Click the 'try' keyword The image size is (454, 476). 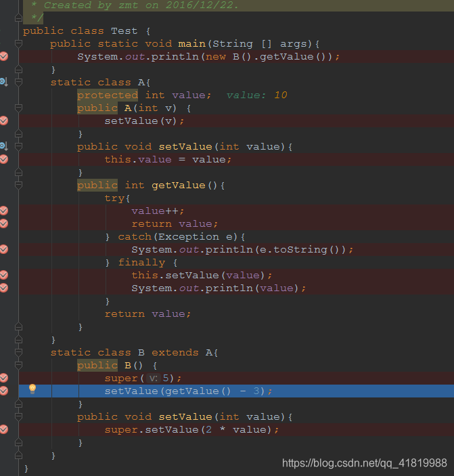pos(114,198)
